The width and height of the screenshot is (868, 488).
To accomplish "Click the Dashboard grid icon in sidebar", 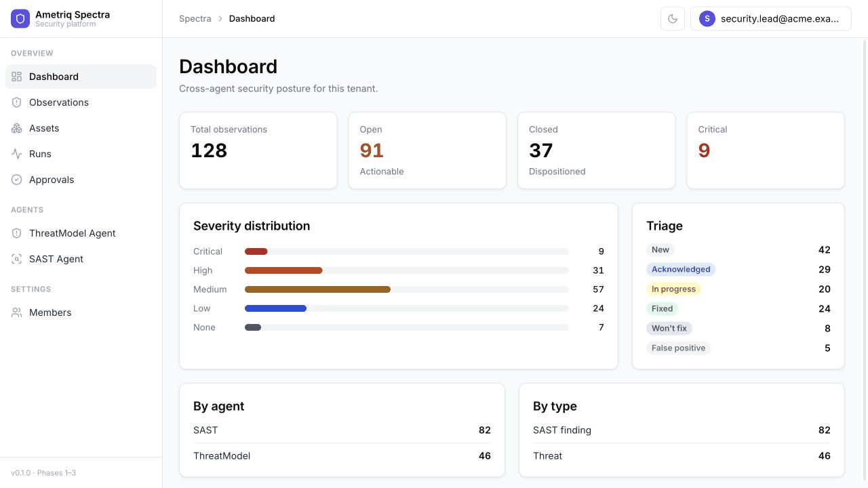I will (17, 77).
